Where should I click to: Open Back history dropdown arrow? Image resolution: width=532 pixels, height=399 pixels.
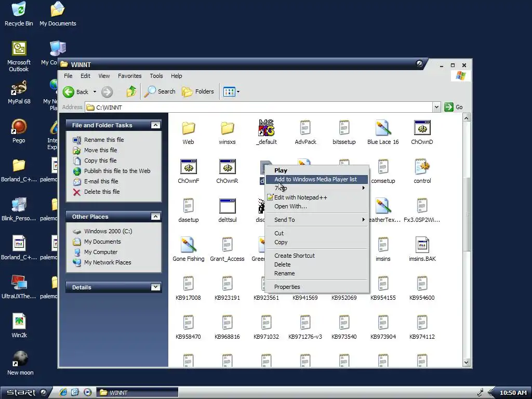tap(95, 92)
